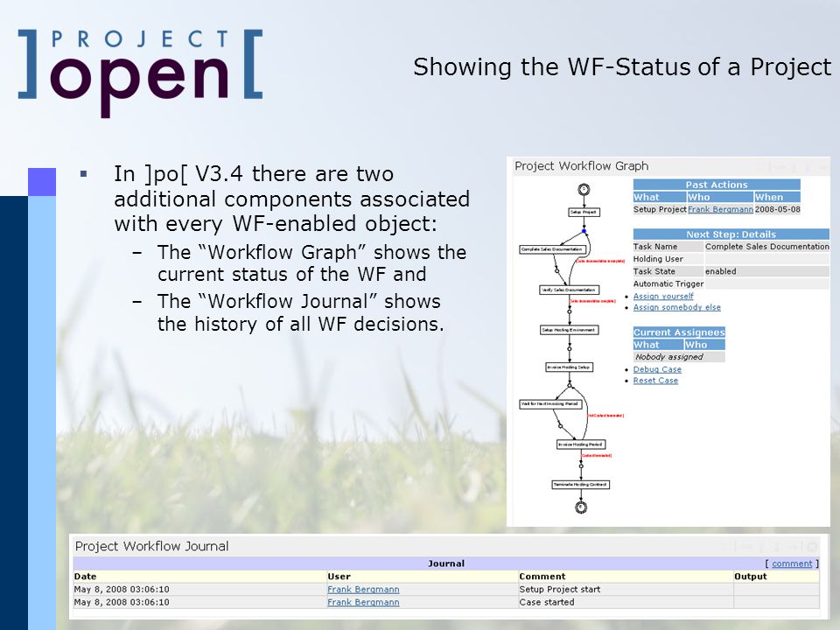This screenshot has width=840, height=630.
Task: Select the Invoice Hosting Period graph node
Action: pyautogui.click(x=581, y=444)
